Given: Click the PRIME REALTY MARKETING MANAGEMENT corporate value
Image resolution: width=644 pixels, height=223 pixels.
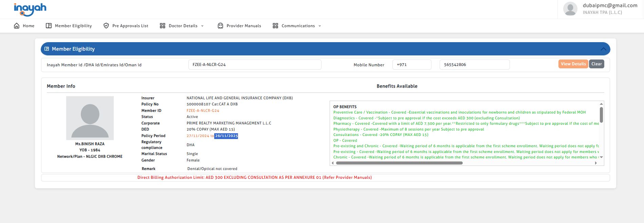Looking at the screenshot, I should point(229,123).
